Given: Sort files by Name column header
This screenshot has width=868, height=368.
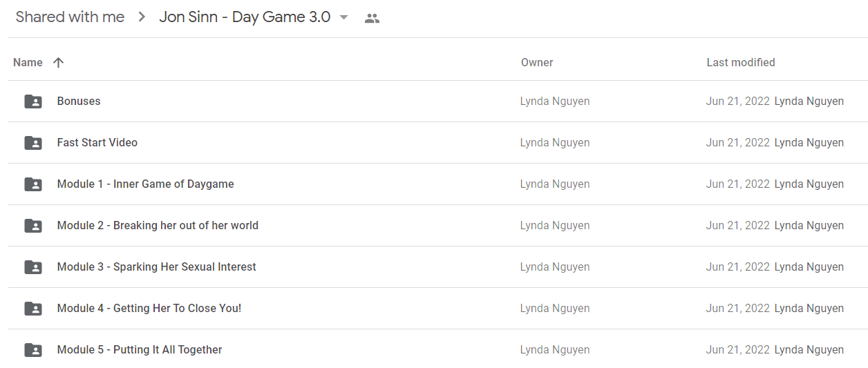Looking at the screenshot, I should click(x=28, y=62).
